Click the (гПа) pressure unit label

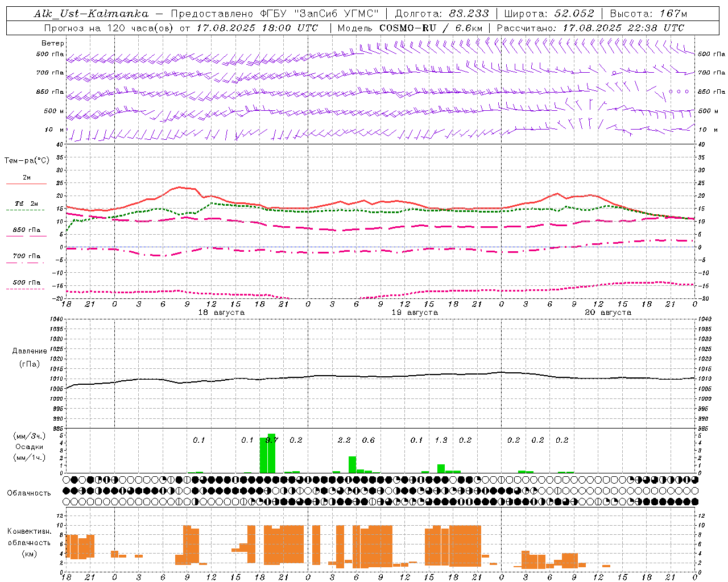coord(30,364)
